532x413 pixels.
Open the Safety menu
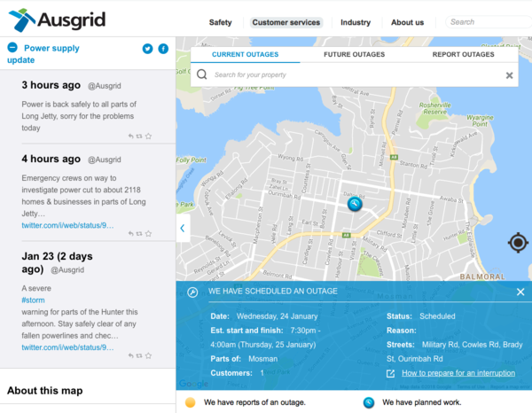click(221, 22)
